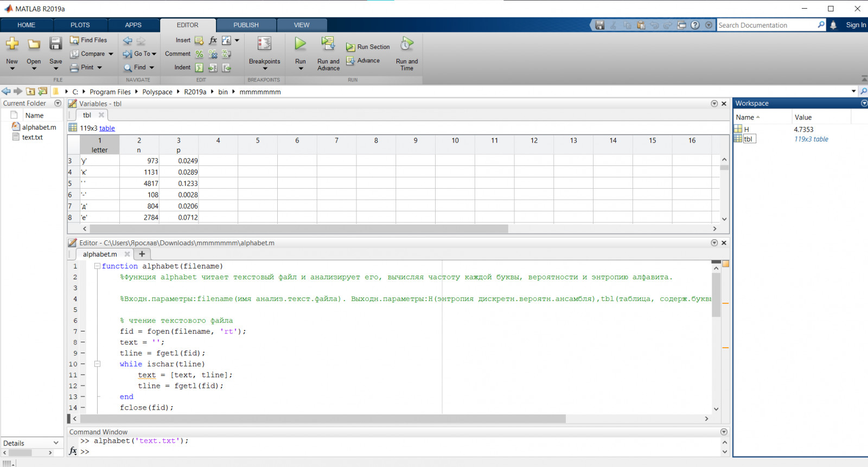The width and height of the screenshot is (868, 467).
Task: Click Run and Time
Action: [x=407, y=53]
